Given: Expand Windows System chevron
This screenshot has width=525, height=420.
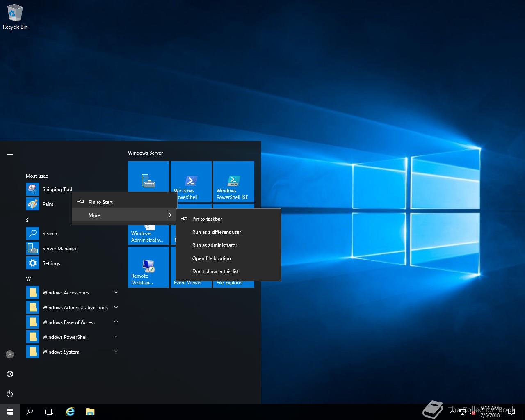Looking at the screenshot, I should click(x=116, y=352).
